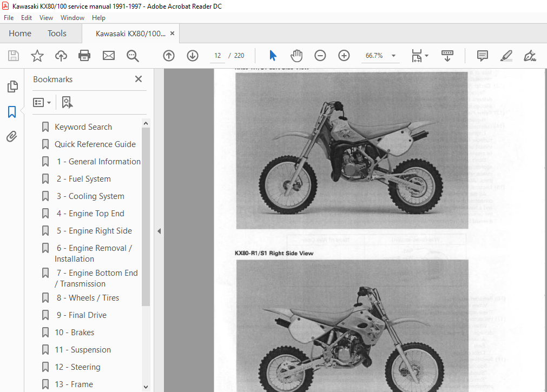This screenshot has width=547, height=392.
Task: Go to the previous page with the up arrow
Action: [169, 56]
